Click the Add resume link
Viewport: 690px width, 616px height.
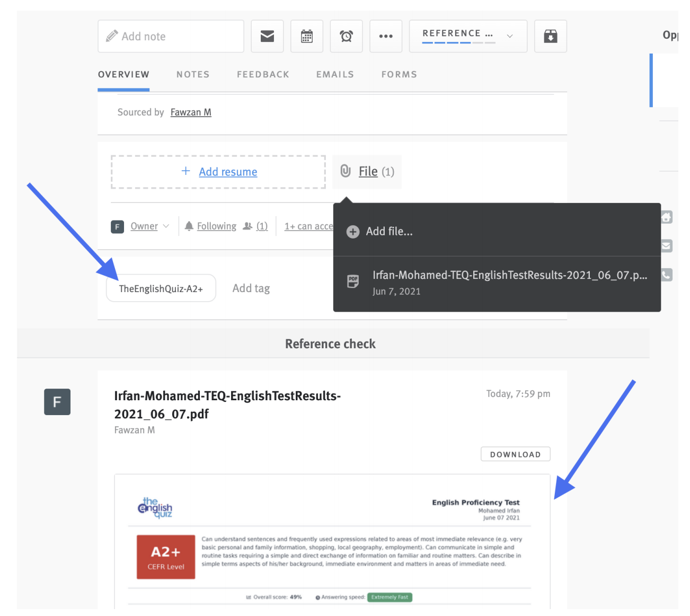(x=228, y=172)
